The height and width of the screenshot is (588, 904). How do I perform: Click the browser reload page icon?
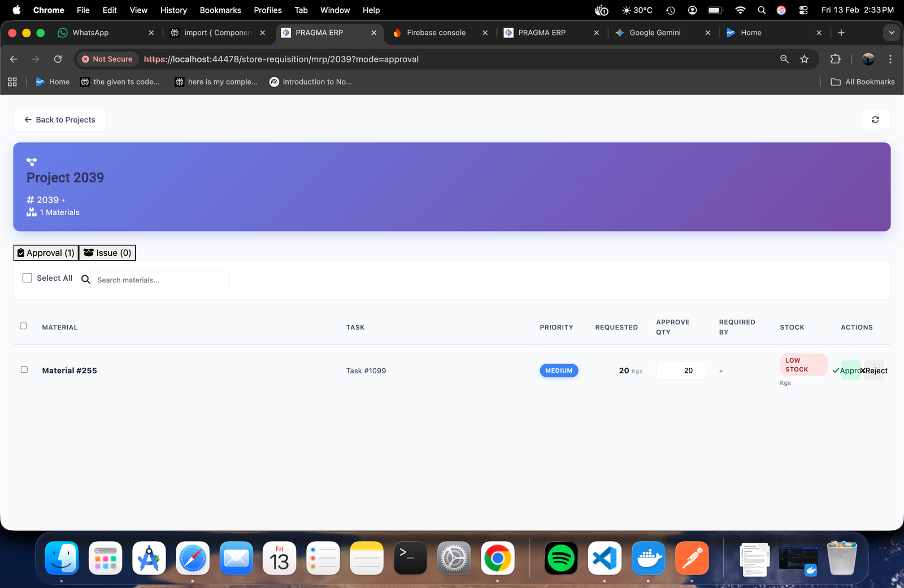coord(58,59)
